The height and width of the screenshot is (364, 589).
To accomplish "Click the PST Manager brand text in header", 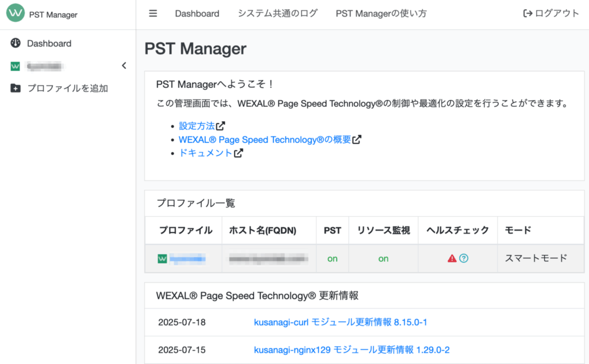I will (53, 14).
